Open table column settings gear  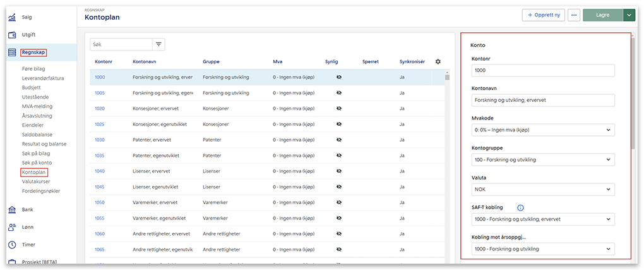(438, 61)
